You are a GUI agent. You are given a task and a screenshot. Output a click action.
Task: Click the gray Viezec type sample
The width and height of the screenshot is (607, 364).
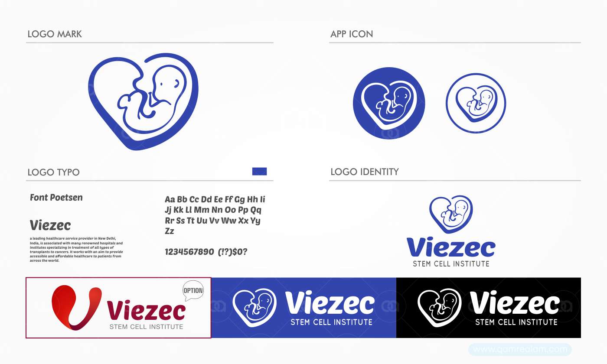pos(50,225)
